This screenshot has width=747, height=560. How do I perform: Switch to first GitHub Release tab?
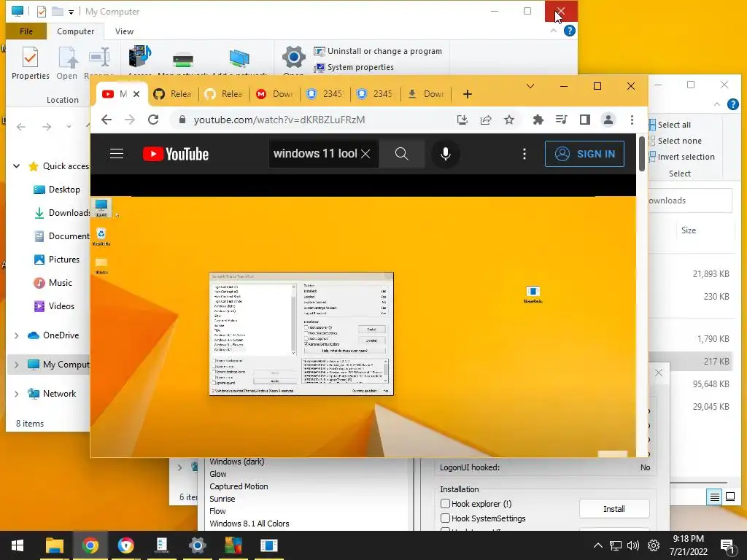pos(172,94)
